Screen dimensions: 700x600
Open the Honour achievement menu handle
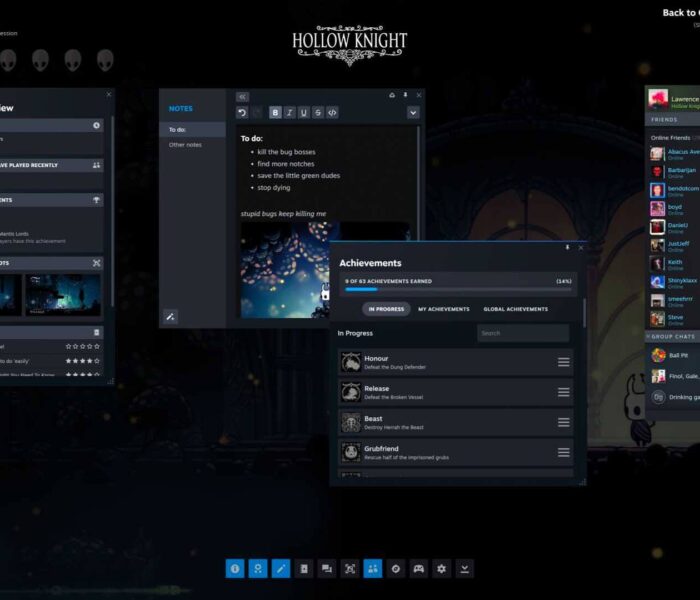coord(563,362)
